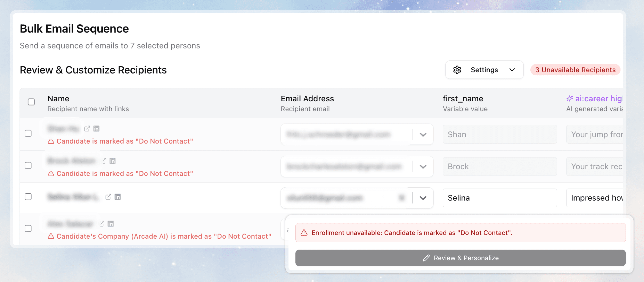Viewport: 644px width, 282px height.
Task: Click the sparkle icon on ai:career column header
Action: [x=570, y=99]
